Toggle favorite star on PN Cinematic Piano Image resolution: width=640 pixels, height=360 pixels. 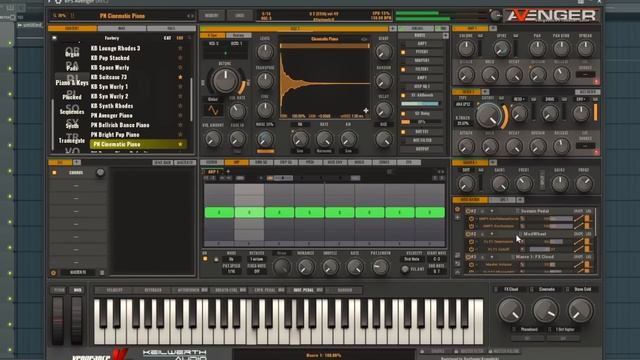180,144
